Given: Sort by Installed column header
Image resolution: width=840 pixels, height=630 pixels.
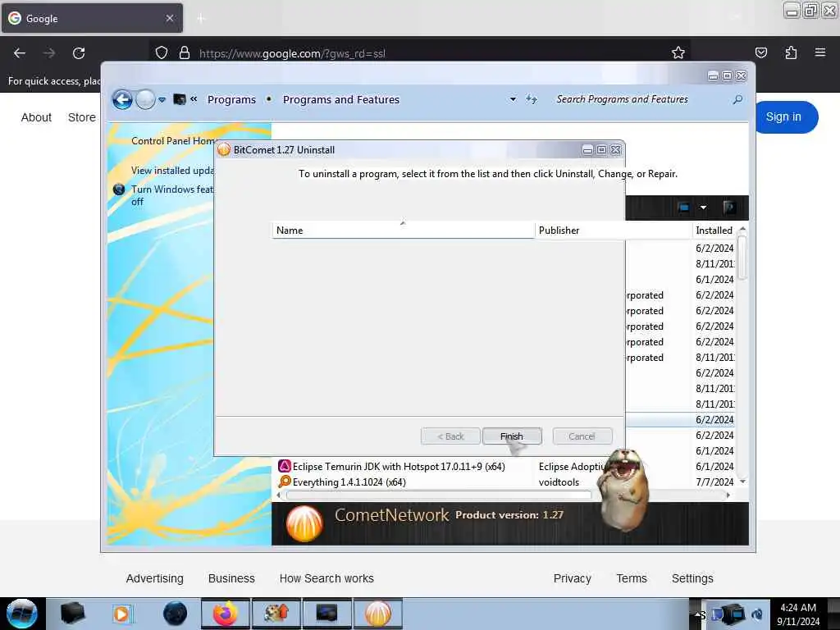Looking at the screenshot, I should point(714,231).
